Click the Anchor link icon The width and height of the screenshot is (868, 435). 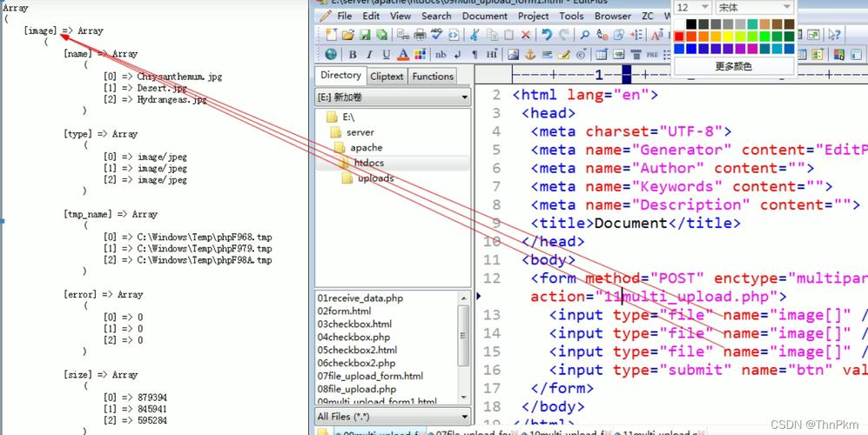pyautogui.click(x=530, y=54)
